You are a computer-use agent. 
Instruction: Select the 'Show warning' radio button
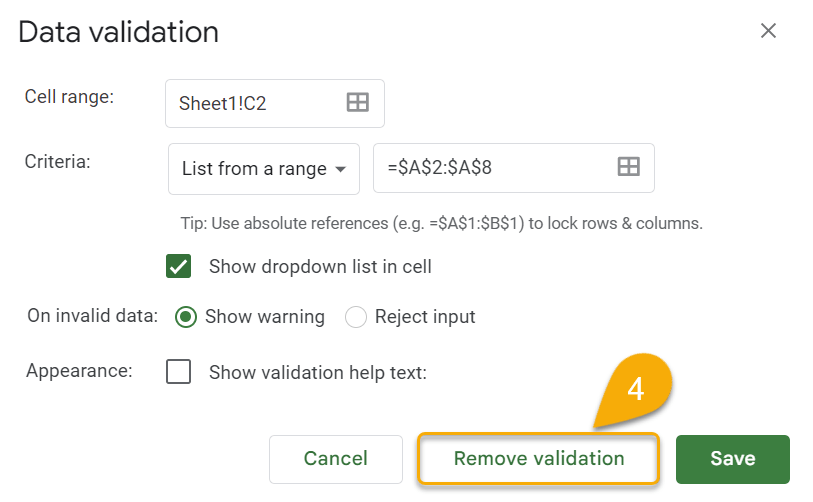[186, 317]
